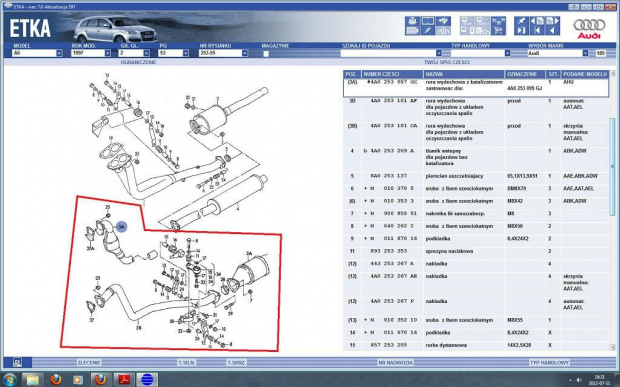The width and height of the screenshot is (620, 387).
Task: Click the ZLECENIE button in the bottom bar
Action: pos(89,362)
